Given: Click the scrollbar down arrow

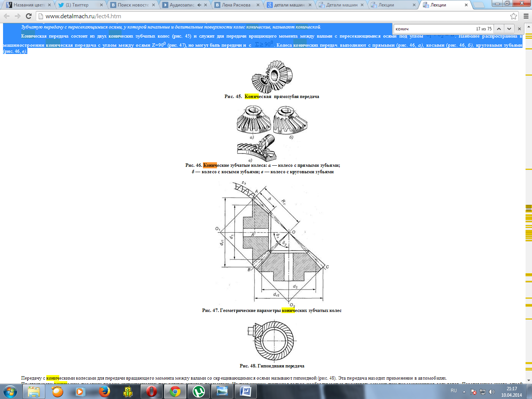Looking at the screenshot, I should point(529,381).
